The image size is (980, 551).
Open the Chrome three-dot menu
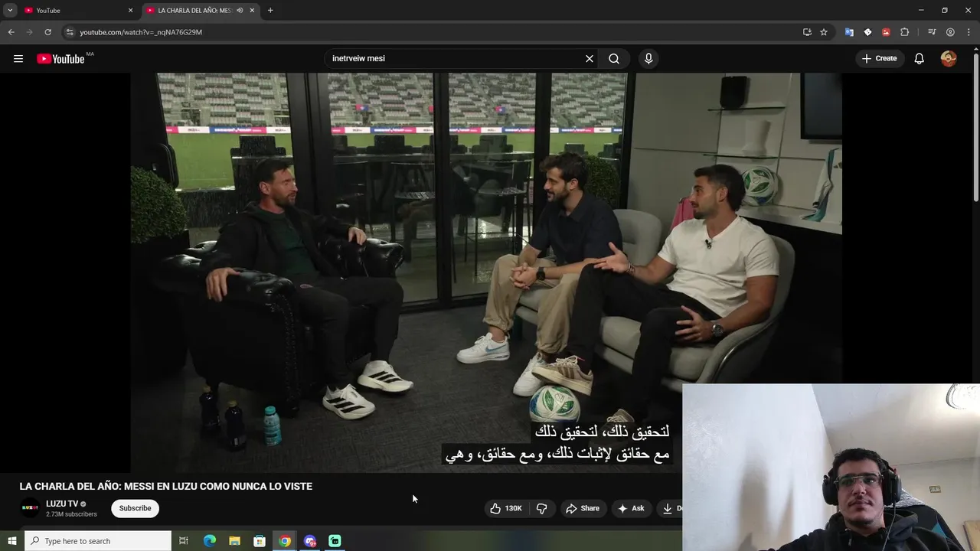[968, 32]
